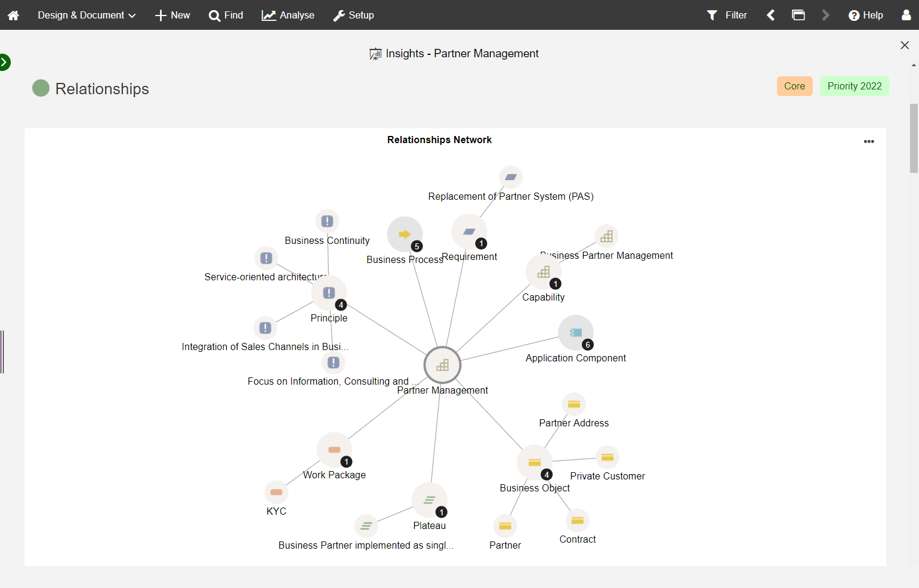This screenshot has width=919, height=588.
Task: Open the Setup menu
Action: tap(353, 15)
